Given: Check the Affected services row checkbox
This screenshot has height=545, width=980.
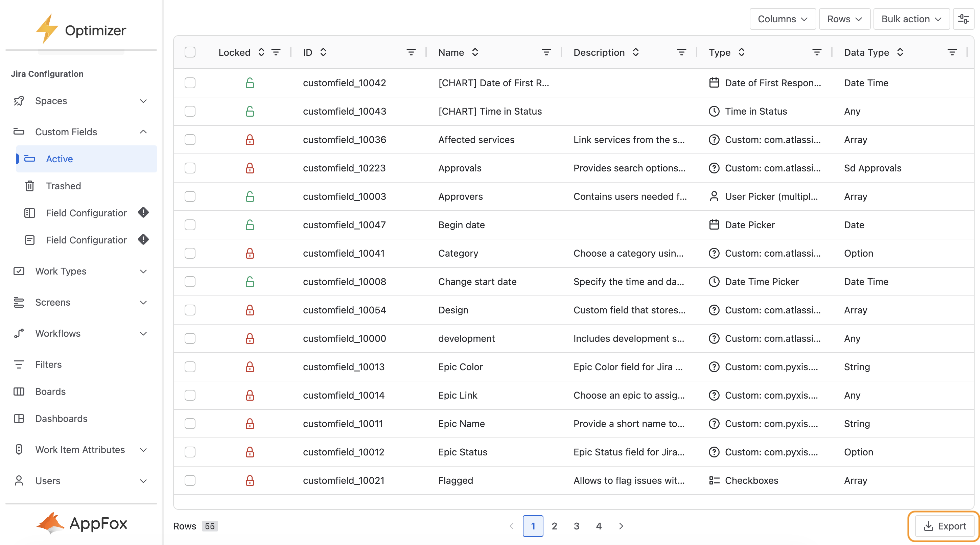Looking at the screenshot, I should [x=190, y=140].
